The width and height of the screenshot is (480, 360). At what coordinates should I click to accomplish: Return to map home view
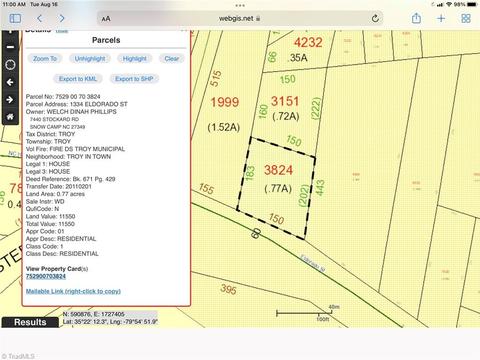[10, 116]
